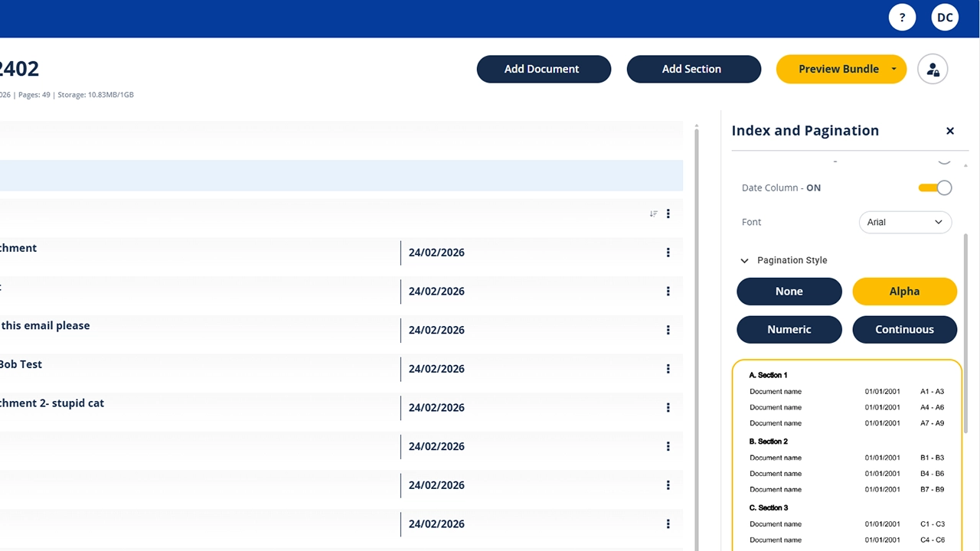This screenshot has width=980, height=551.
Task: Click the Add Document button
Action: (544, 69)
